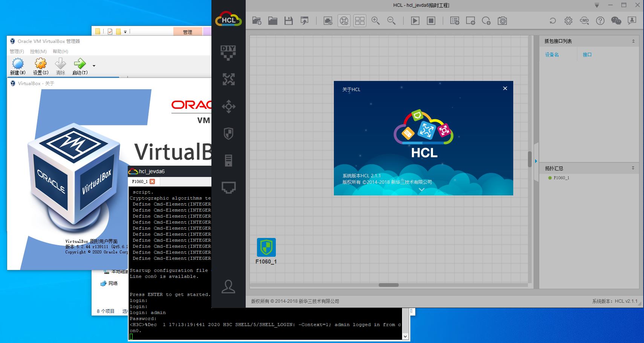
Task: Select the server terminal category in sidebar
Action: 228,160
